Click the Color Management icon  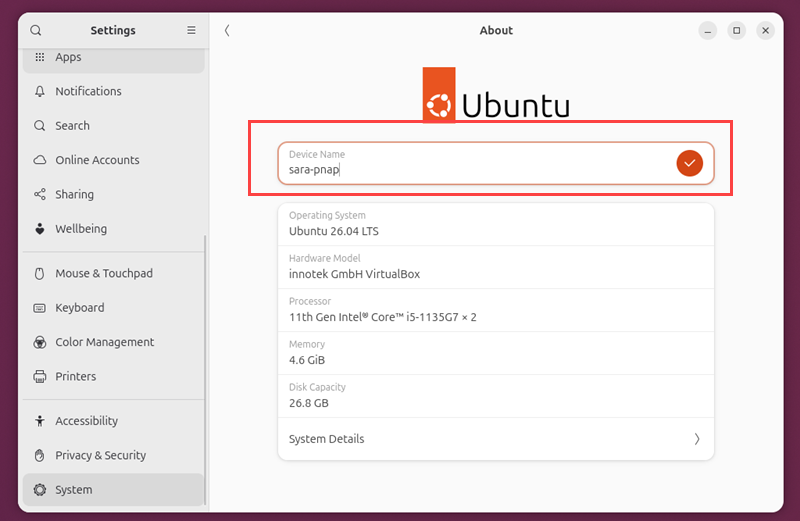pos(40,342)
